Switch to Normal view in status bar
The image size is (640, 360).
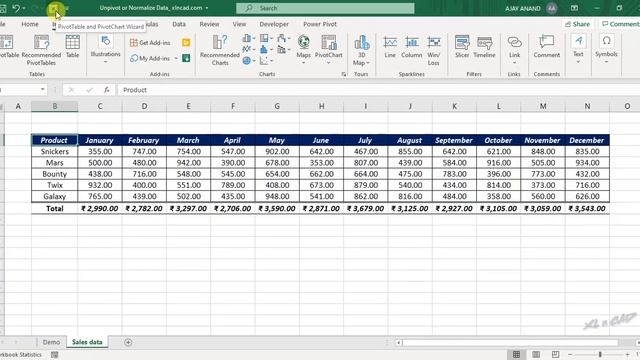pos(516,354)
